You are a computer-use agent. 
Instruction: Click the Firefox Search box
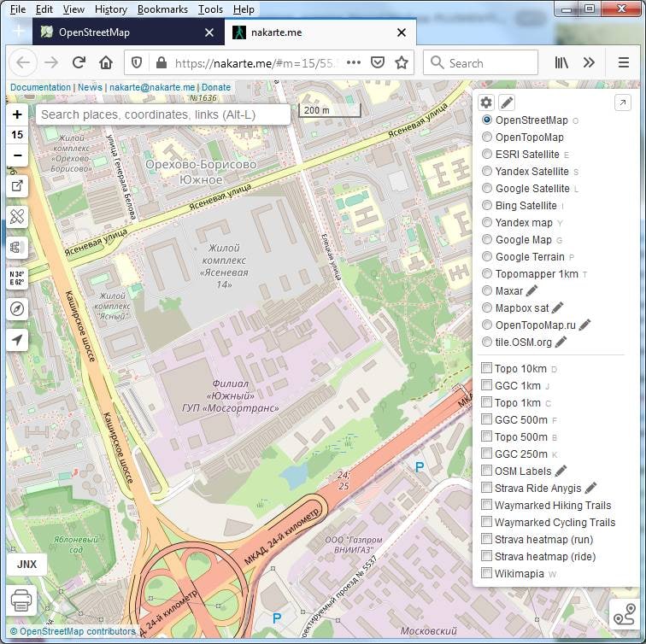point(480,62)
